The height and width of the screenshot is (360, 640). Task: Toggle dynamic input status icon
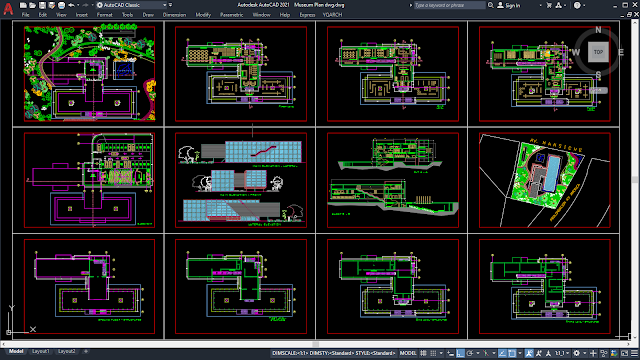pyautogui.click(x=450, y=353)
